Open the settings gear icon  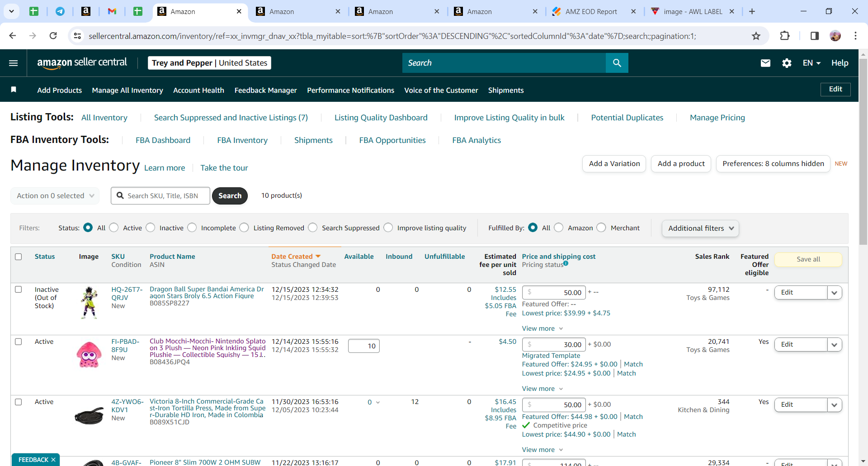[787, 63]
